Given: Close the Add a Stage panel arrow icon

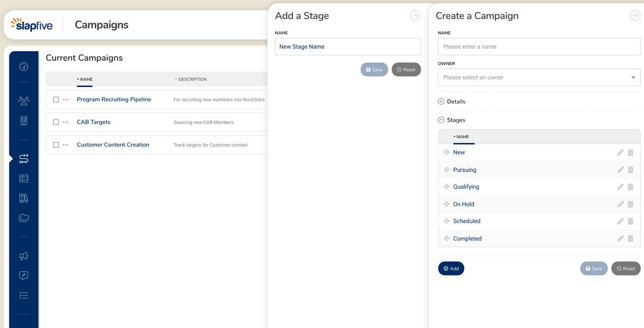Looking at the screenshot, I should click(415, 16).
